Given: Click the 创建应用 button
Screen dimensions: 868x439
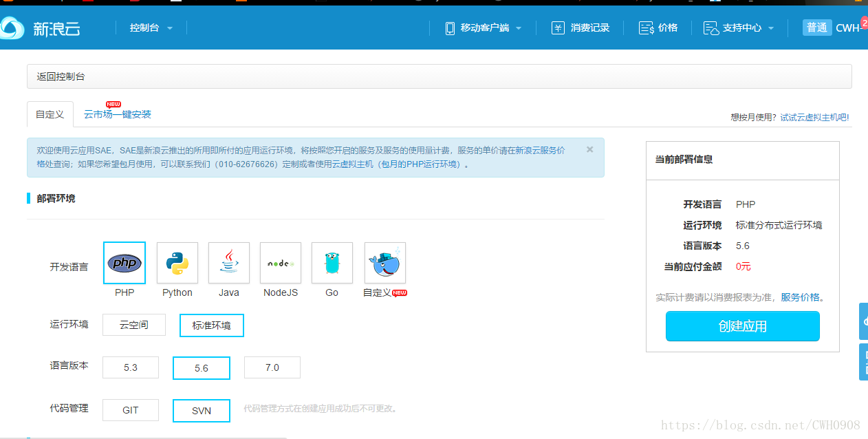Looking at the screenshot, I should [743, 326].
